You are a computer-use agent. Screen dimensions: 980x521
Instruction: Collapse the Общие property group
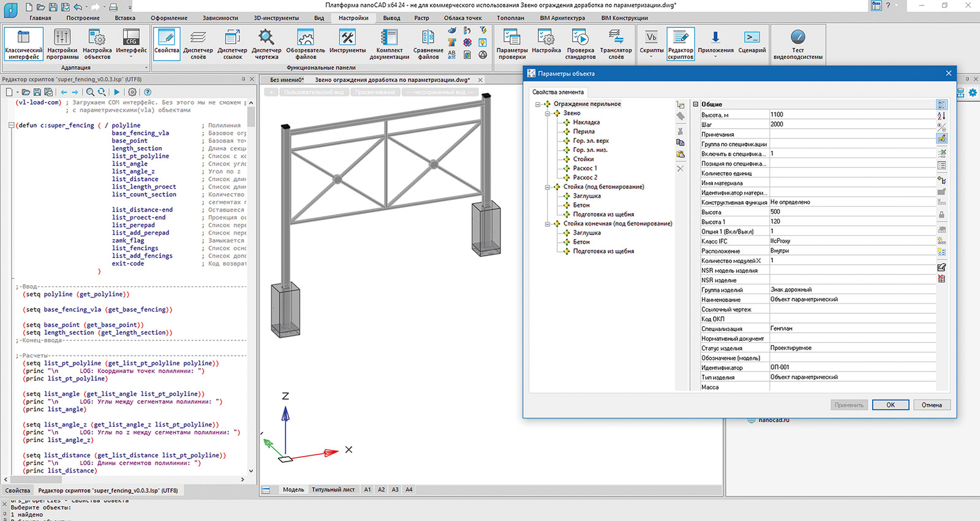696,104
